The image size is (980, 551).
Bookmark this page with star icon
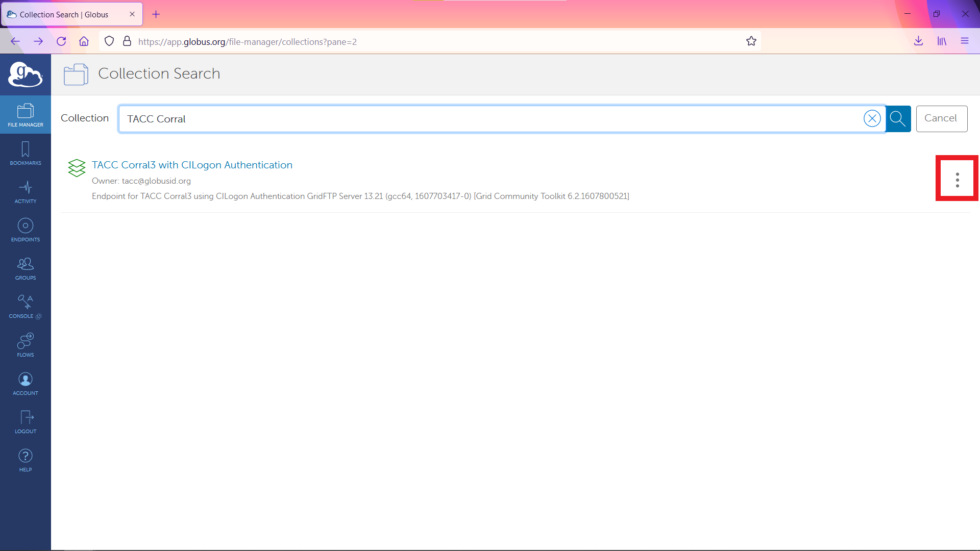[751, 41]
